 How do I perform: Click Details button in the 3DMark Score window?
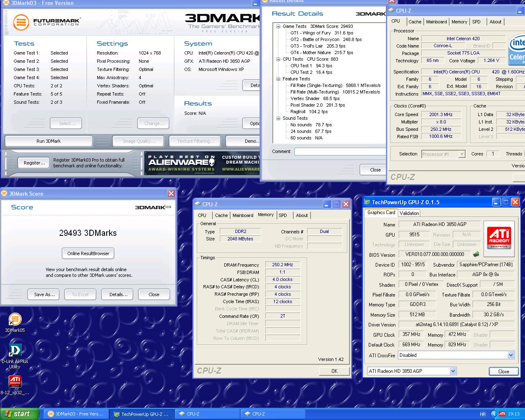pyautogui.click(x=118, y=294)
